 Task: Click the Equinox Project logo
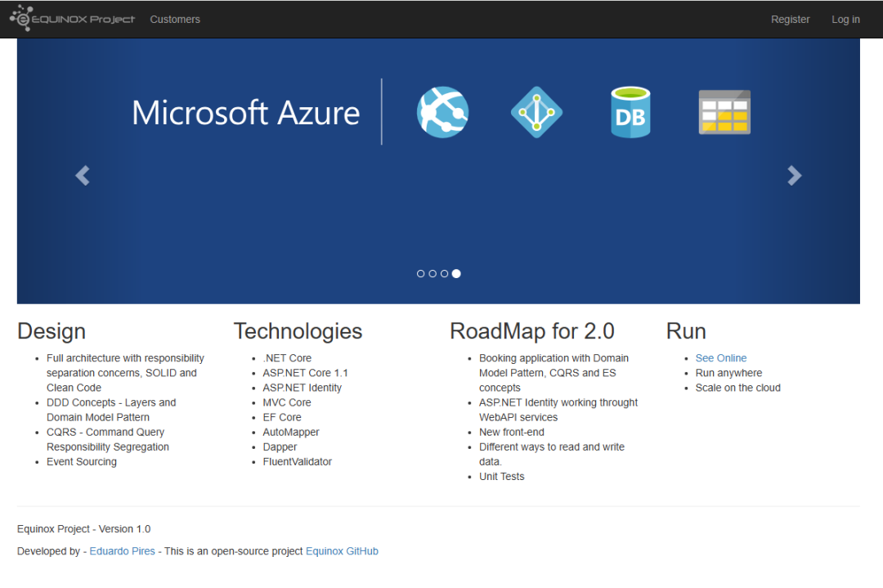[72, 19]
